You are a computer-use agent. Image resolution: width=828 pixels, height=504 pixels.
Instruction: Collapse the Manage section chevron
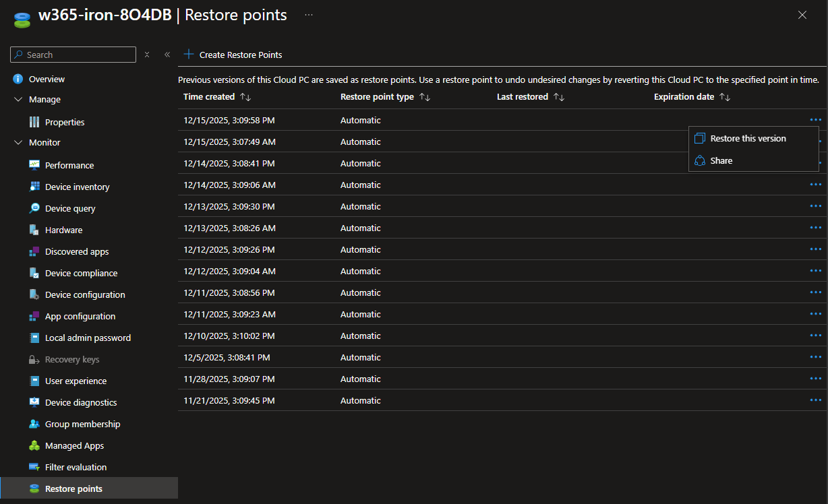coord(18,99)
